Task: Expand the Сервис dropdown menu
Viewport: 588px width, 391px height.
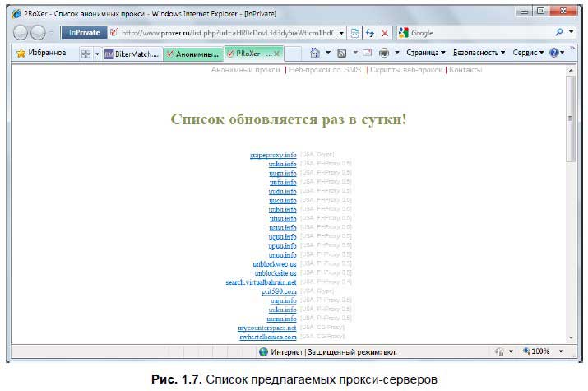Action: point(527,53)
